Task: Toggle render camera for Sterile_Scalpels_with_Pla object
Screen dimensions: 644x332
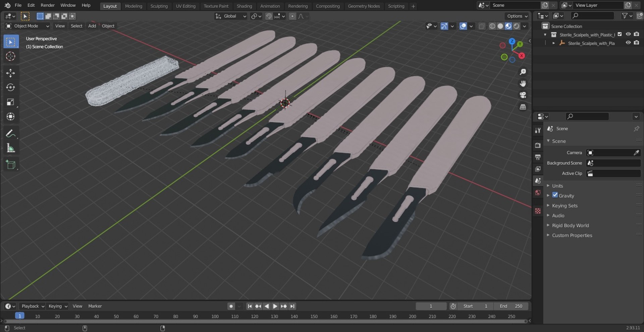Action: (637, 43)
